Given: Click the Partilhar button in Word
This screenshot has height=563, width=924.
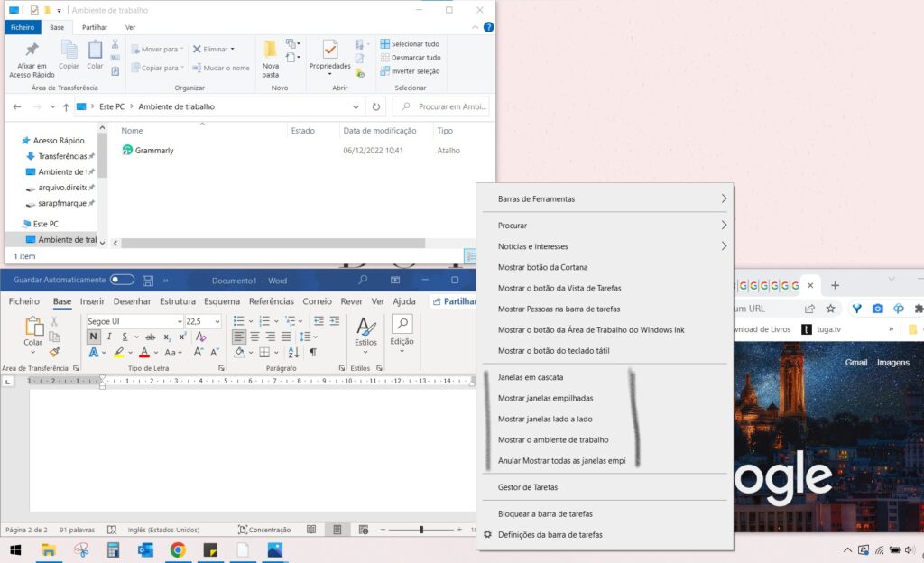Looking at the screenshot, I should (454, 301).
